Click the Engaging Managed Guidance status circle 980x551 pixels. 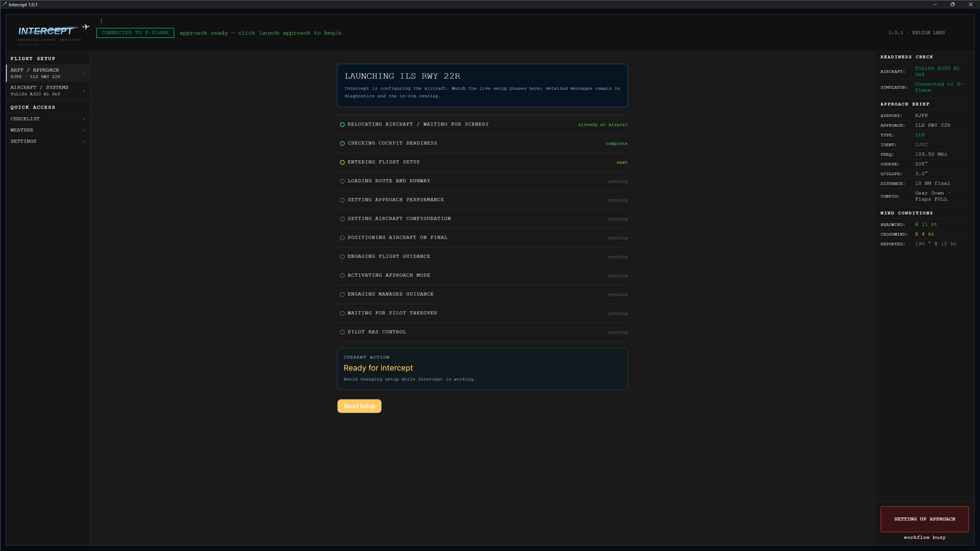click(x=342, y=294)
